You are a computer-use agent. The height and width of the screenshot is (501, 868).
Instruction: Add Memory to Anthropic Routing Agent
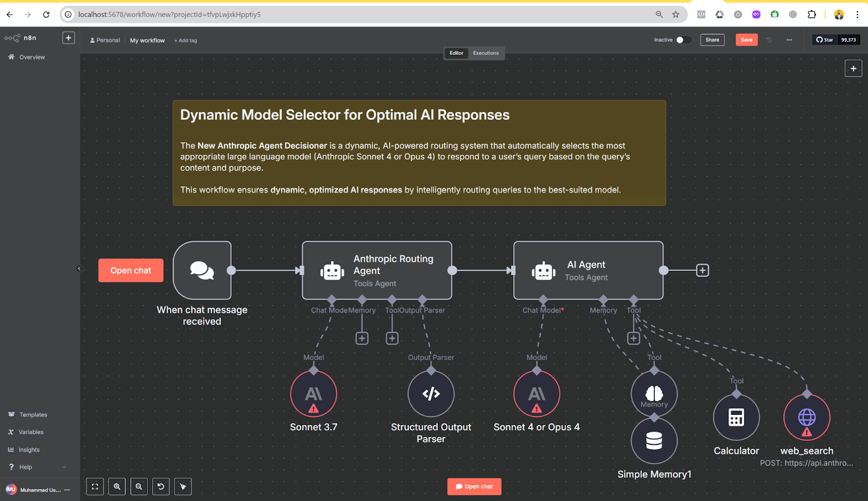tap(362, 338)
